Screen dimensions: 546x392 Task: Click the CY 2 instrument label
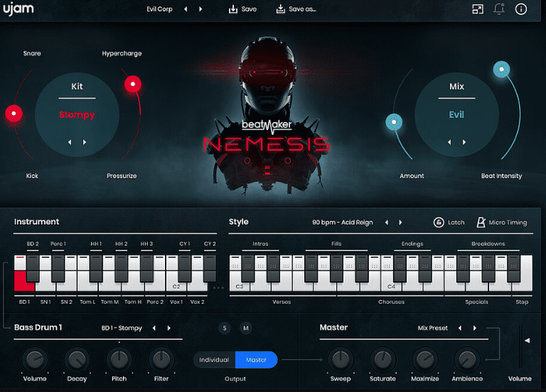210,244
